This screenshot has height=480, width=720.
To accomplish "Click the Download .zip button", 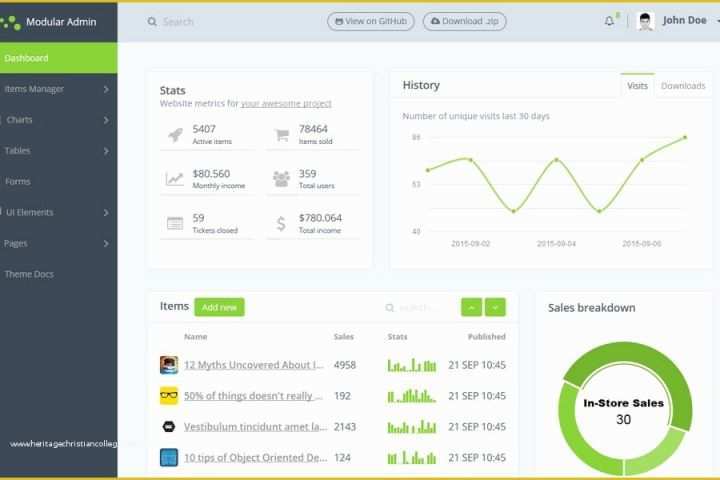I will pyautogui.click(x=464, y=21).
